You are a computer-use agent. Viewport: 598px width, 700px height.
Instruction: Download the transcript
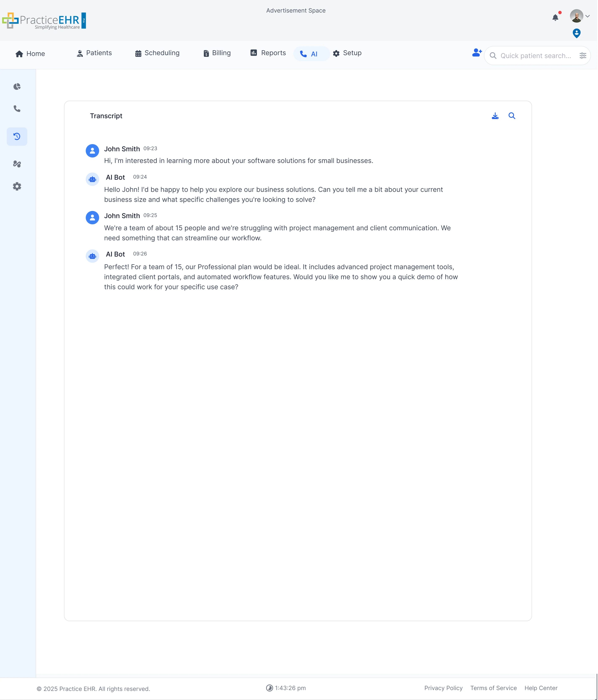pyautogui.click(x=495, y=116)
